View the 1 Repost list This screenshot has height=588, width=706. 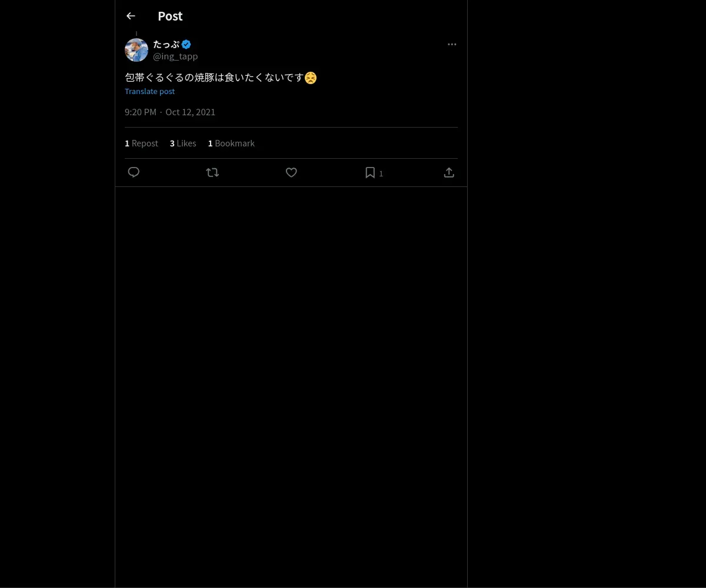pos(141,143)
